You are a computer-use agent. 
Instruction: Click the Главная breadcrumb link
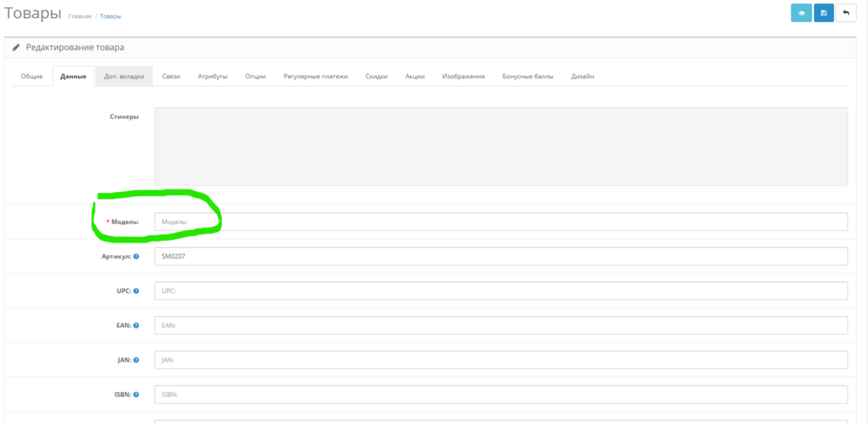point(80,17)
